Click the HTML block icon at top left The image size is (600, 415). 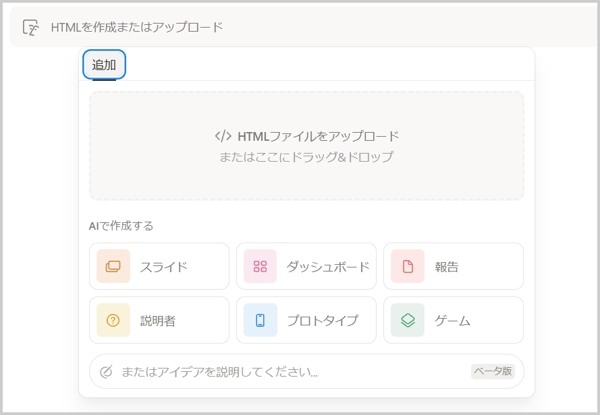coord(31,28)
